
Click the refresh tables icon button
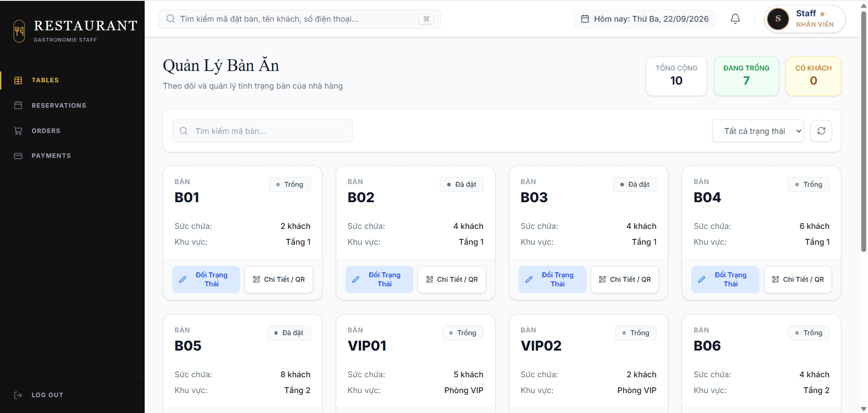tap(821, 131)
